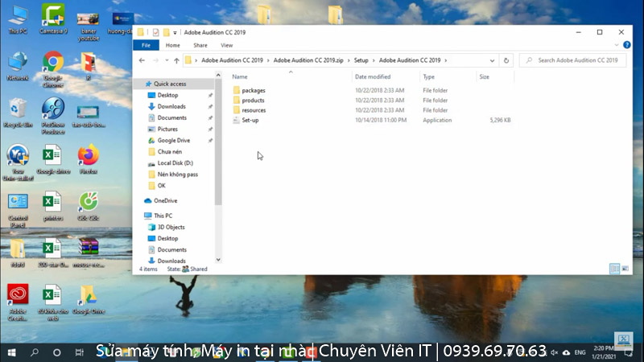Open the Set-up application file
Viewport: 644px width, 362px height.
coord(250,120)
